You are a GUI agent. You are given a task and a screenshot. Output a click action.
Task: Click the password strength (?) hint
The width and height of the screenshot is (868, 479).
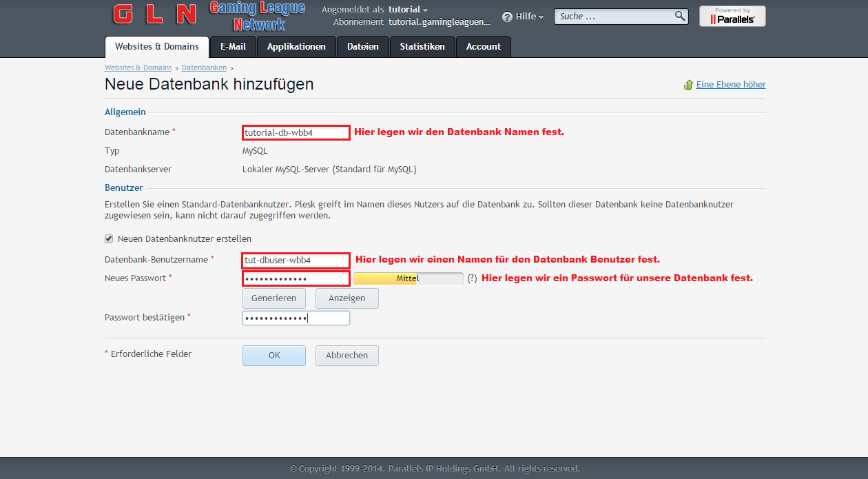pyautogui.click(x=472, y=278)
